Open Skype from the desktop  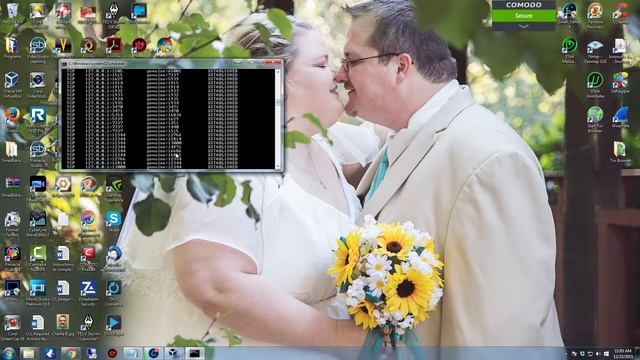pos(113,220)
